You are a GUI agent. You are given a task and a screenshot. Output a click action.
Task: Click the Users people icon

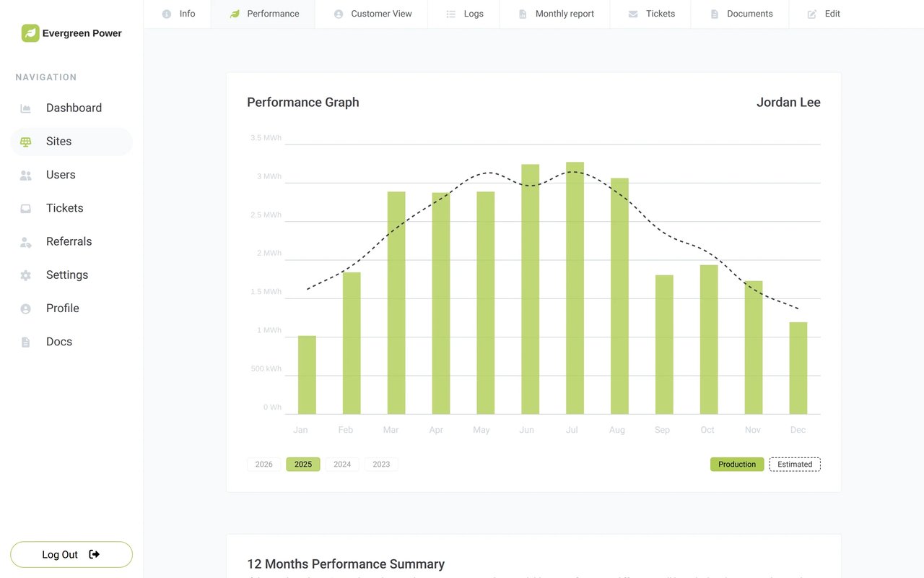click(26, 175)
